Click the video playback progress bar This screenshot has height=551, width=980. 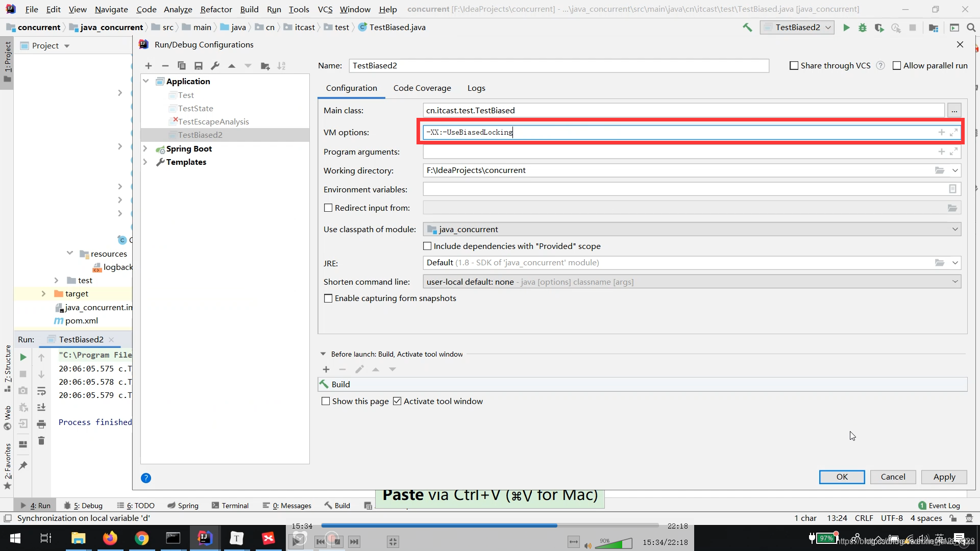coord(490,525)
